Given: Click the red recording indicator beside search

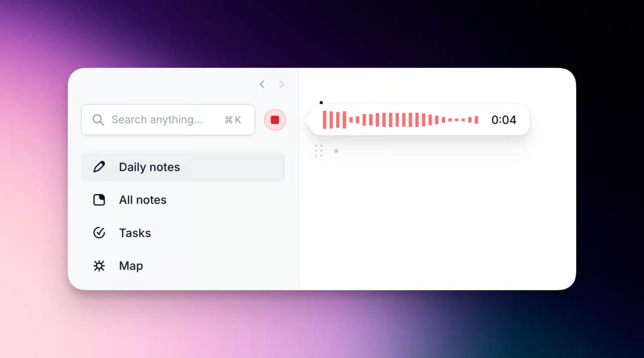Looking at the screenshot, I should [275, 120].
